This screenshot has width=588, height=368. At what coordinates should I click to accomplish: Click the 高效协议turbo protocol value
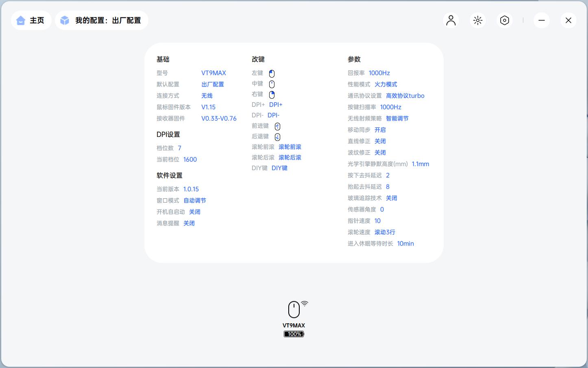pos(405,96)
